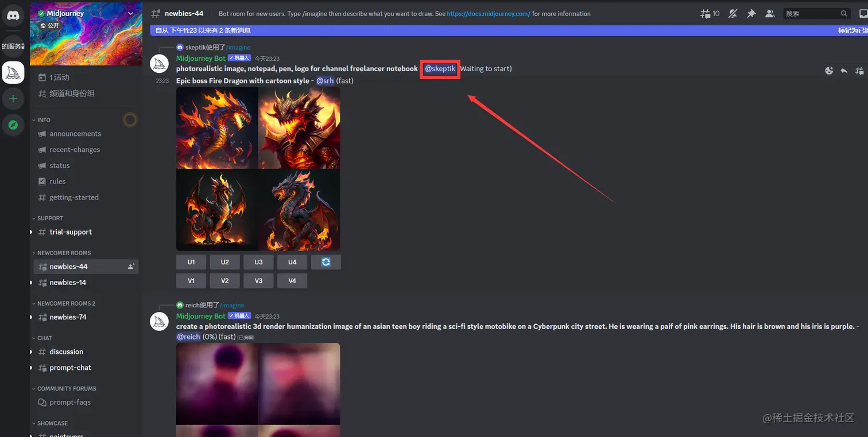Collapse the NEWCOMER ROOMS 2 category
This screenshot has height=437, width=868.
pos(64,303)
